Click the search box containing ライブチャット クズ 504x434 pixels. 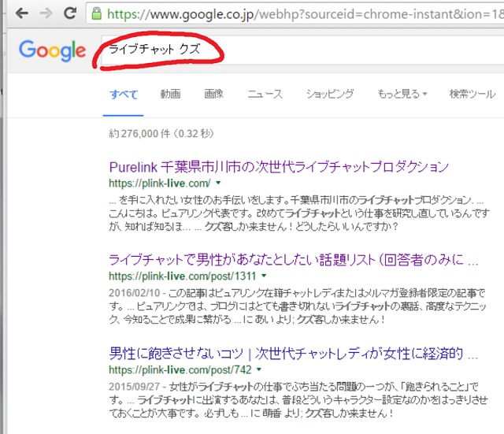[302, 50]
